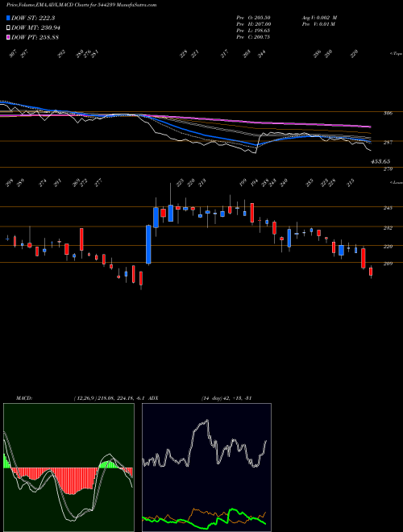Click inside the MACD histogram chart
The height and width of the screenshot is (532, 403).
click(x=69, y=468)
